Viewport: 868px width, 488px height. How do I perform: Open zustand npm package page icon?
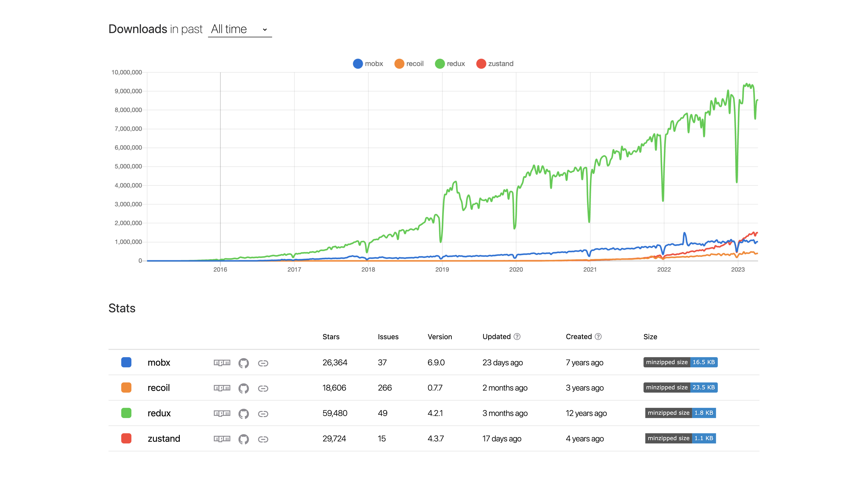point(222,438)
